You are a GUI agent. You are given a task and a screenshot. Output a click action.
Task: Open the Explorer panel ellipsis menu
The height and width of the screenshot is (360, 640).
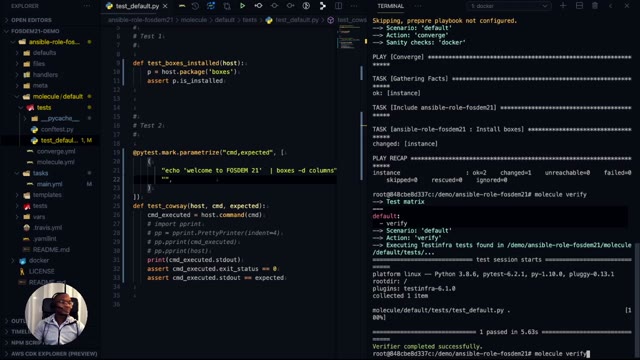click(x=87, y=6)
